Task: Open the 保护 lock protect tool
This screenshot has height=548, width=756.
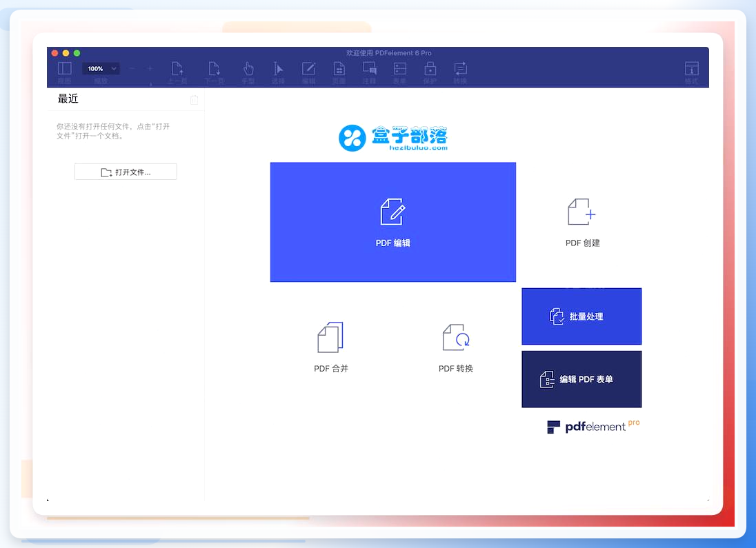Action: [430, 68]
